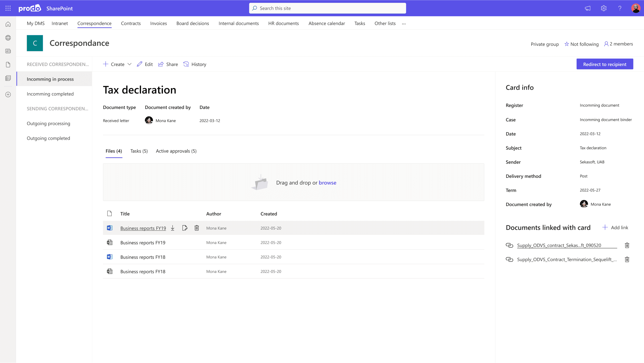Click the add circle icon in left rail
The width and height of the screenshot is (644, 363).
8,94
